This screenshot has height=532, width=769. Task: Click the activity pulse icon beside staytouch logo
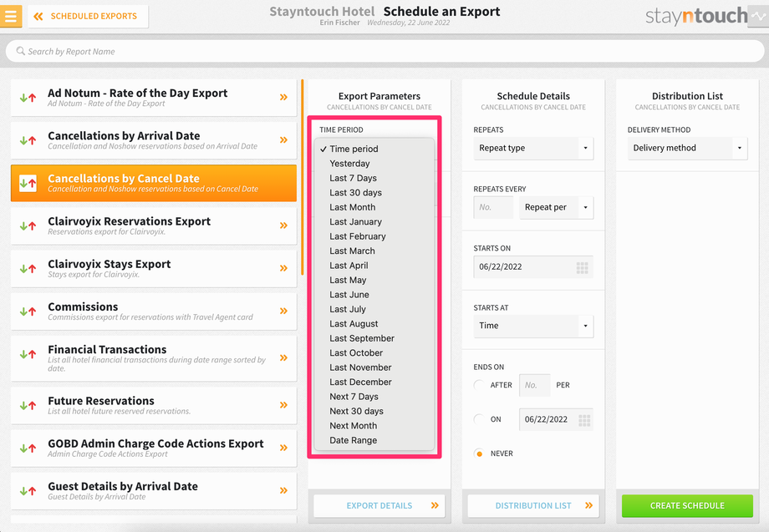(758, 16)
